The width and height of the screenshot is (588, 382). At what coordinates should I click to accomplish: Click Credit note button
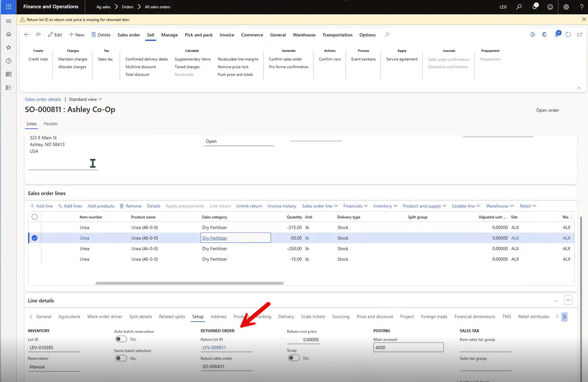[x=38, y=59]
